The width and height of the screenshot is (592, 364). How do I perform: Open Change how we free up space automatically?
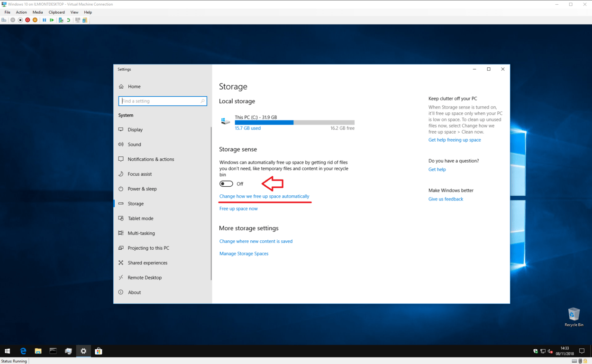tap(265, 196)
